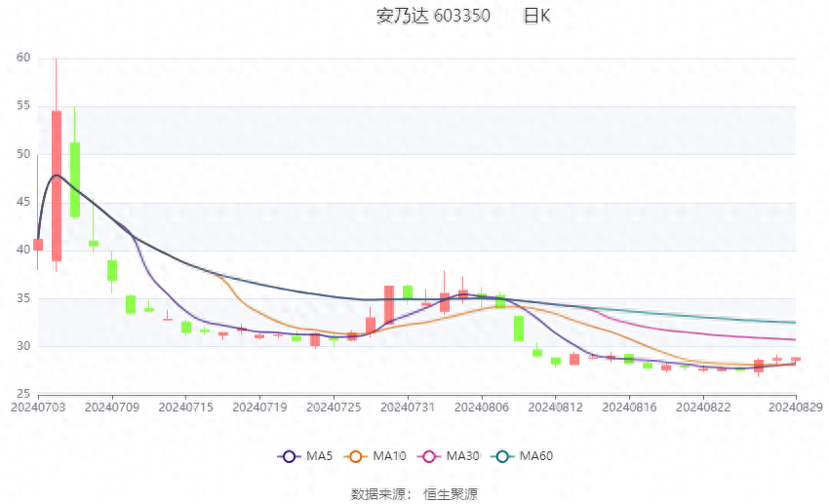Click the x-axis date 20240703
This screenshot has height=504, width=829.
pyautogui.click(x=38, y=407)
